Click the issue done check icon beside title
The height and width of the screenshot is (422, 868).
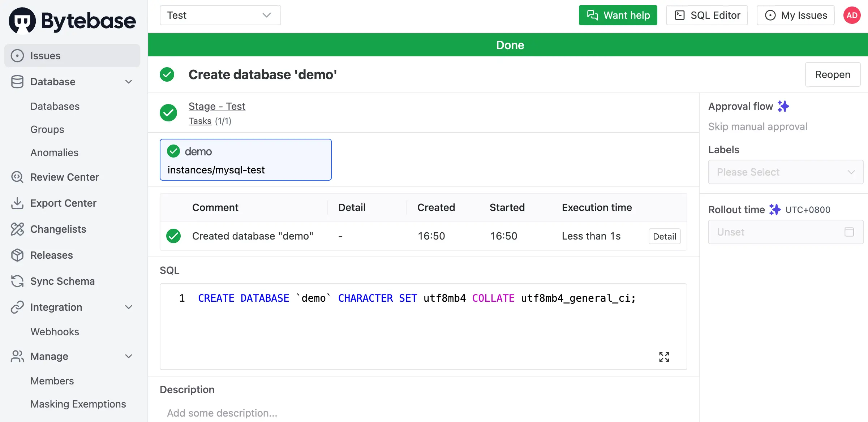click(167, 74)
